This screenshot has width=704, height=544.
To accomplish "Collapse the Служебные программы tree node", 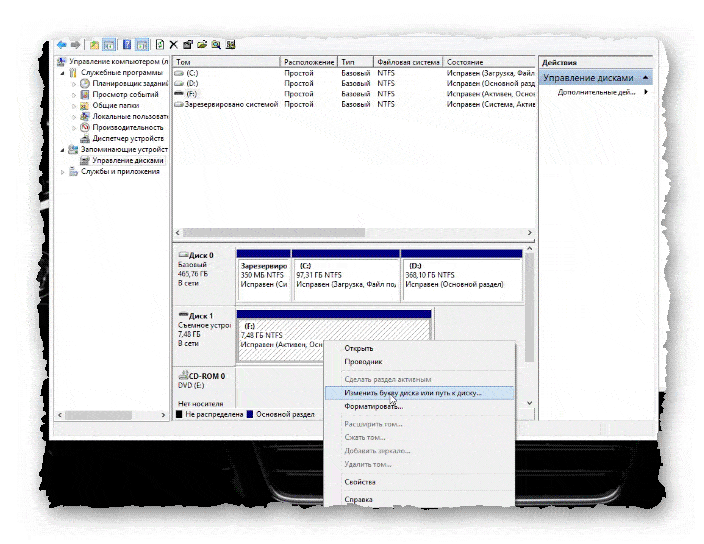I will click(62, 73).
